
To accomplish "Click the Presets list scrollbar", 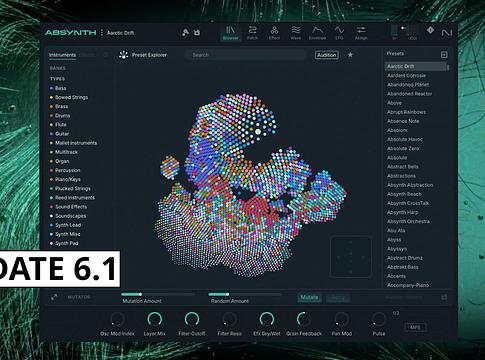I will 448,68.
